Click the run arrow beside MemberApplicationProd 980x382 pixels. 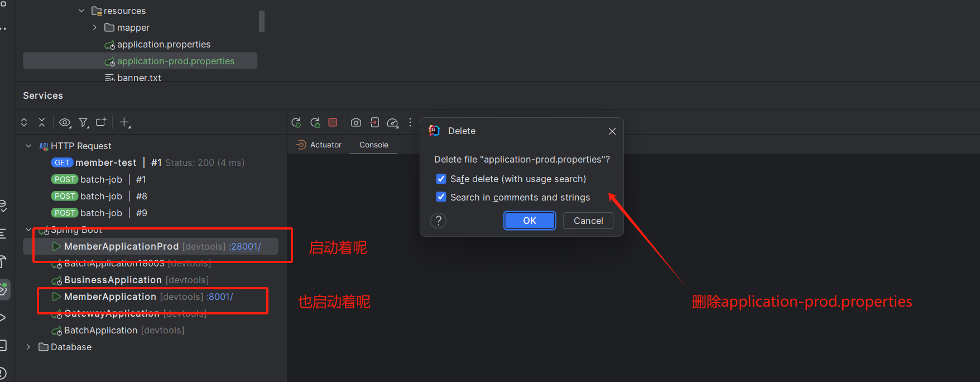pos(56,246)
